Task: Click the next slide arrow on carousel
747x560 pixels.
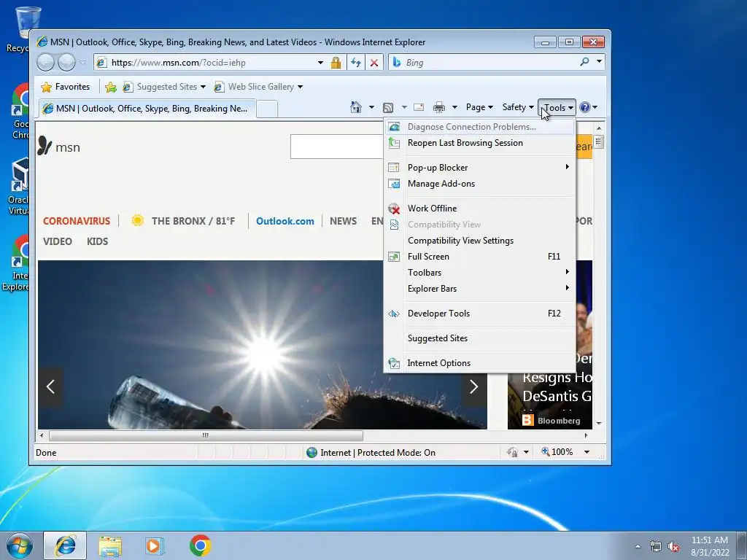Action: (473, 386)
